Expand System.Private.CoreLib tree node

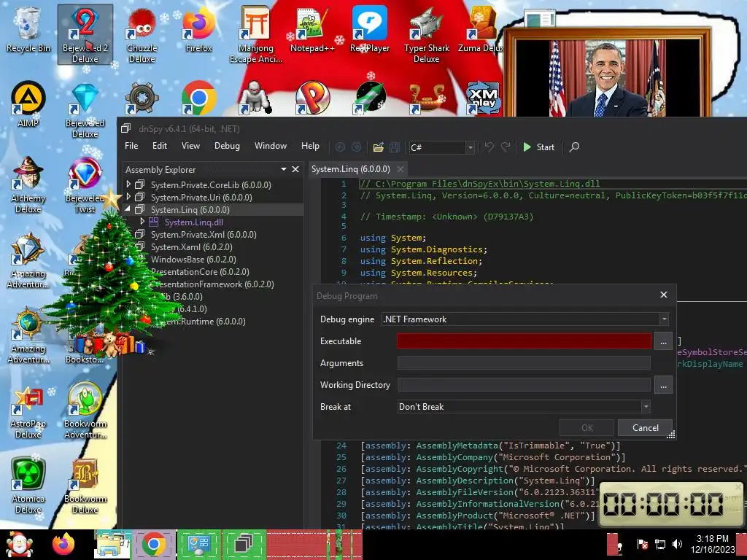128,184
